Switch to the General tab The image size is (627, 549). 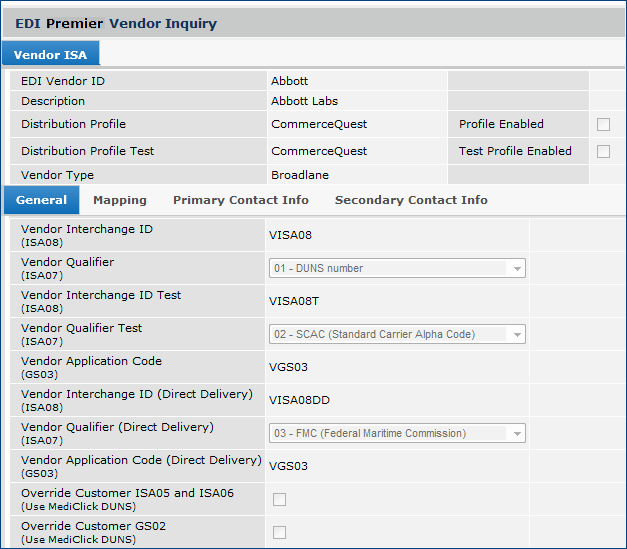[42, 200]
